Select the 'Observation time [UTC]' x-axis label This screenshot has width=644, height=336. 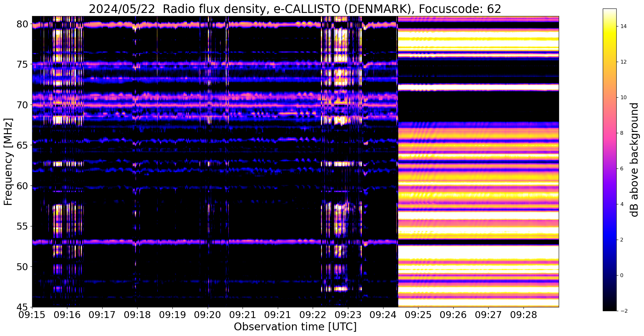click(x=295, y=327)
